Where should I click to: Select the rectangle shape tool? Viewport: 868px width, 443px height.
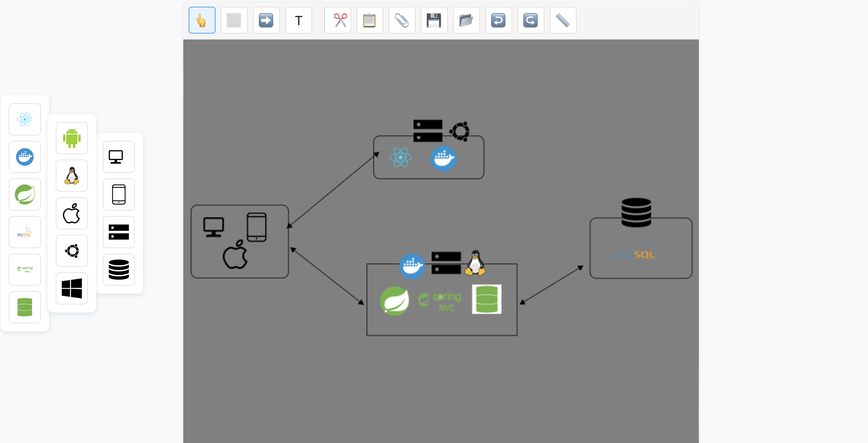[x=234, y=20]
